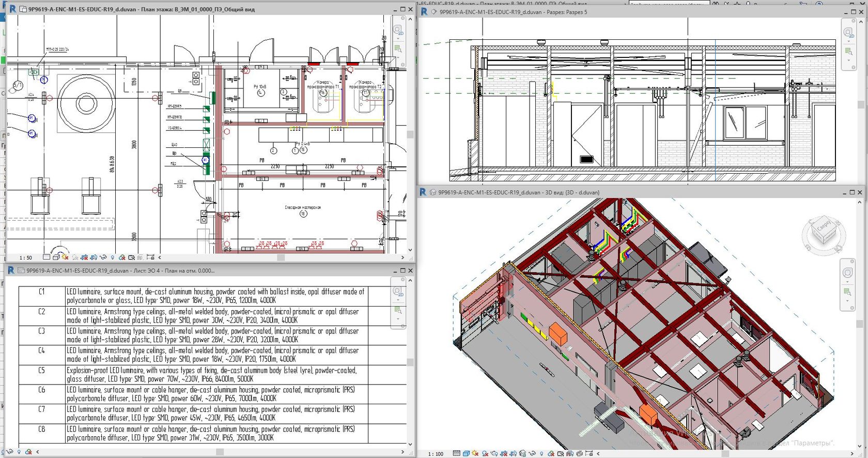Select the C8 row label

(x=42, y=429)
